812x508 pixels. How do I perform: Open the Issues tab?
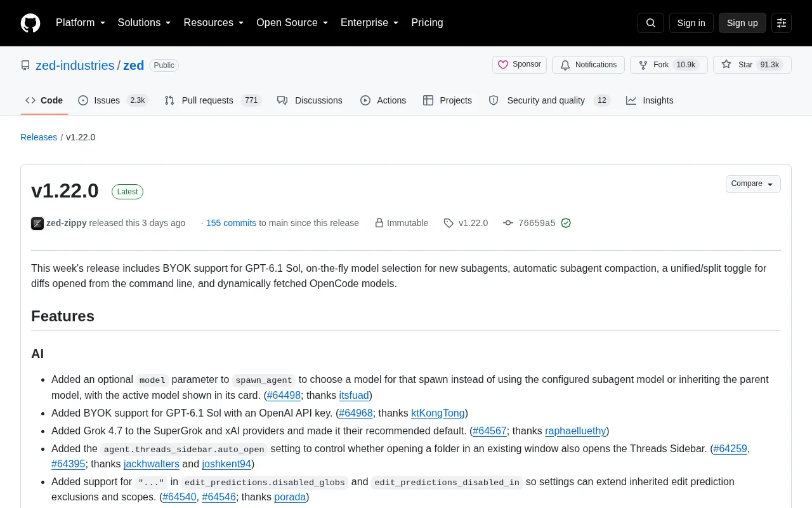tap(113, 100)
